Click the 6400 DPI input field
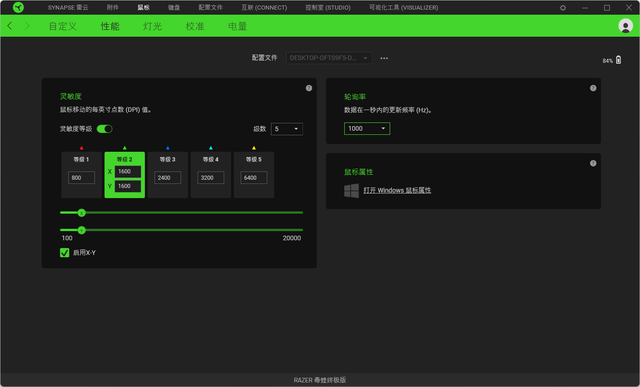This screenshot has height=387, width=640. tap(254, 178)
